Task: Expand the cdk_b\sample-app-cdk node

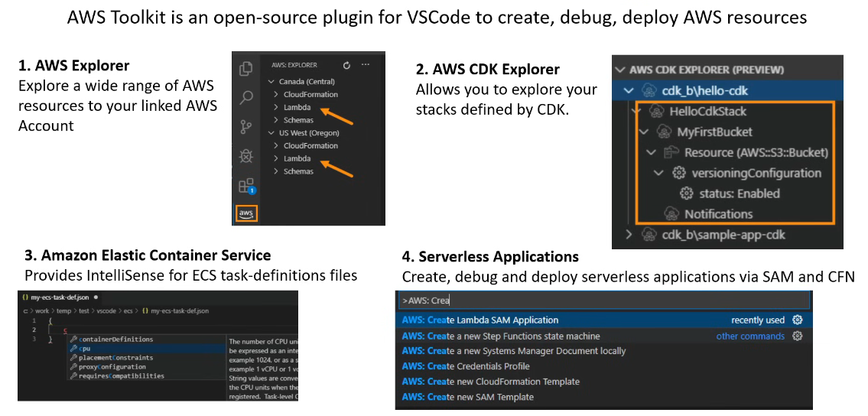Action: tap(629, 235)
